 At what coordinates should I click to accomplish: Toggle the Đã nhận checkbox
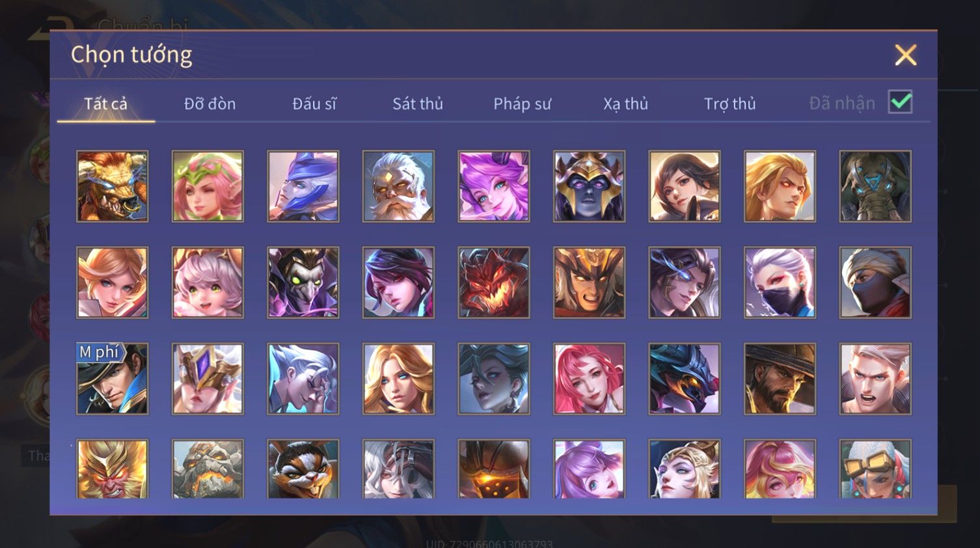coord(901,102)
